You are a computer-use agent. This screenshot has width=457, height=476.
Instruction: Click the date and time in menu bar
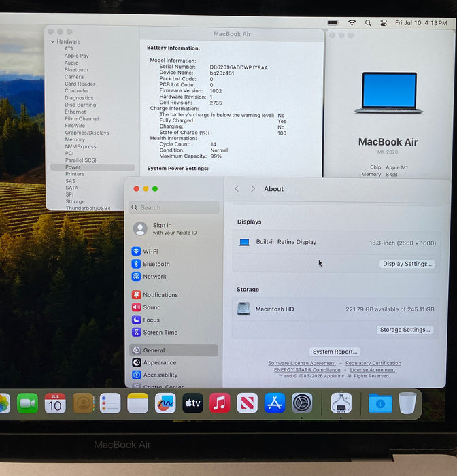click(421, 23)
